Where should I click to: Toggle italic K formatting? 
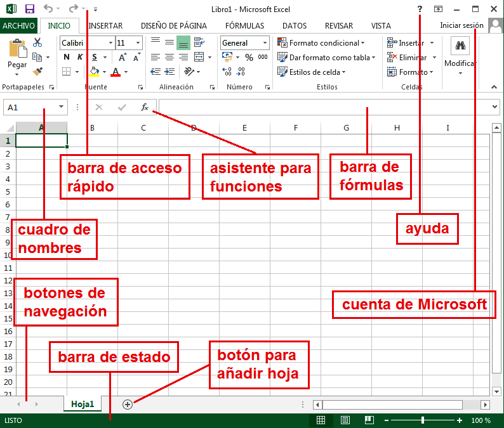pyautogui.click(x=80, y=57)
